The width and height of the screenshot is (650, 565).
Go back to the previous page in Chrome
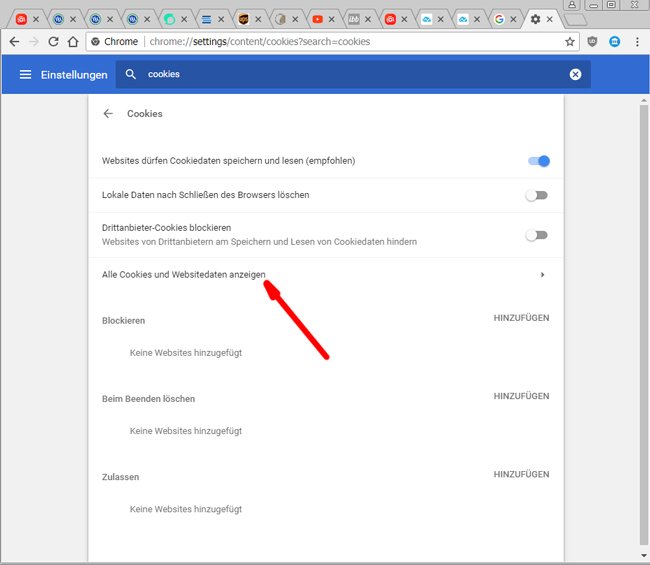pyautogui.click(x=14, y=41)
